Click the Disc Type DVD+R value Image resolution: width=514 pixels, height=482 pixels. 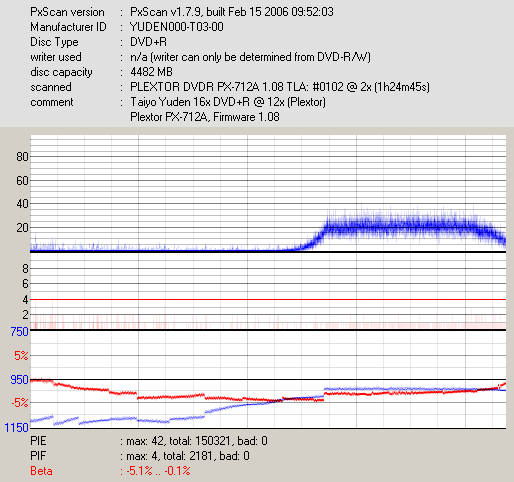click(x=148, y=42)
